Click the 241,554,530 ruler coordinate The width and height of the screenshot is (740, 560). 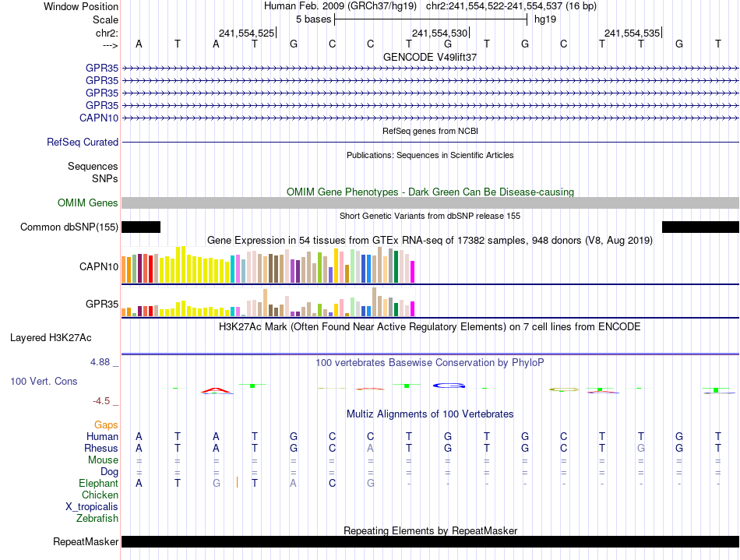pyautogui.click(x=439, y=33)
